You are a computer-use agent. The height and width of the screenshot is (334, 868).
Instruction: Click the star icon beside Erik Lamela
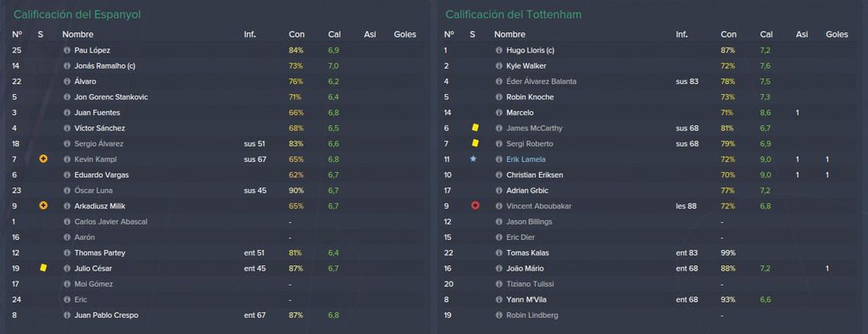(x=473, y=159)
